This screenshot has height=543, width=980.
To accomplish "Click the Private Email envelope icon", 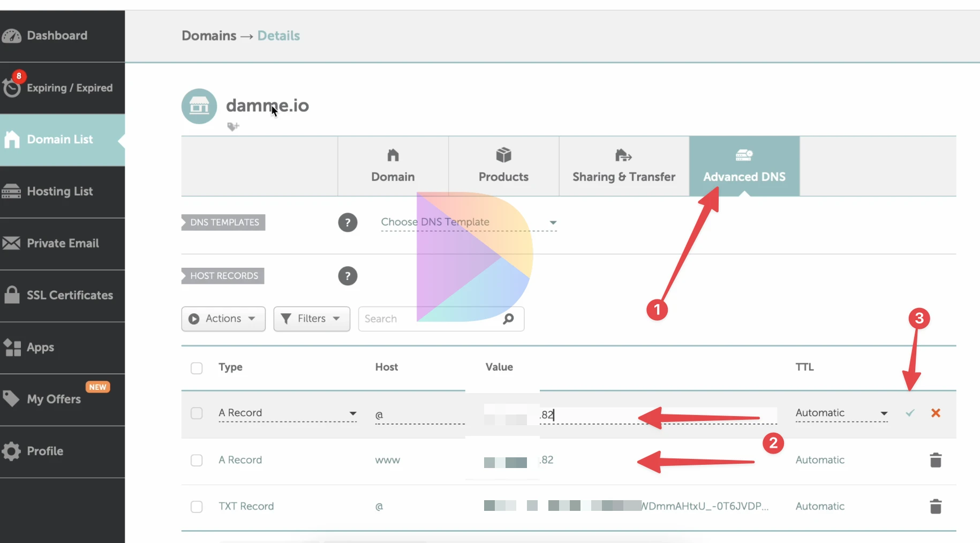I will tap(11, 243).
